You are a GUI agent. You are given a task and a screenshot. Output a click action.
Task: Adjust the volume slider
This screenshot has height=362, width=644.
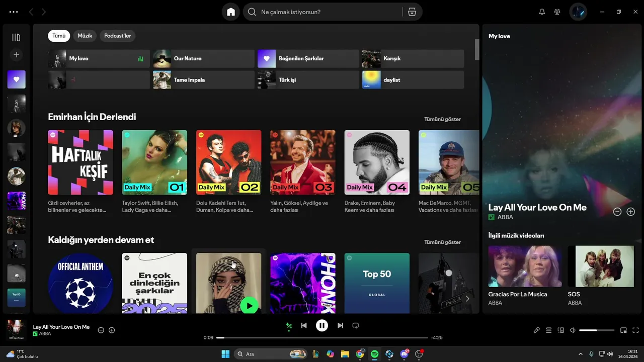[597, 330]
